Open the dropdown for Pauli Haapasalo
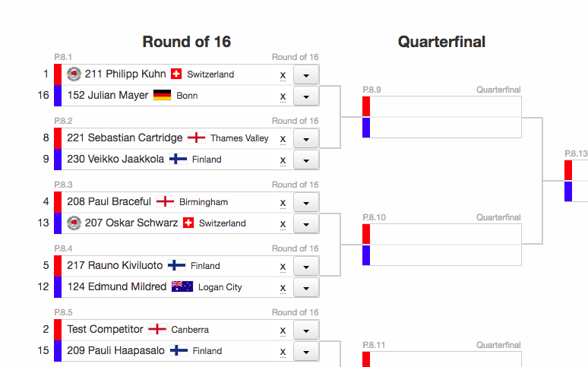The width and height of the screenshot is (588, 367). point(305,352)
